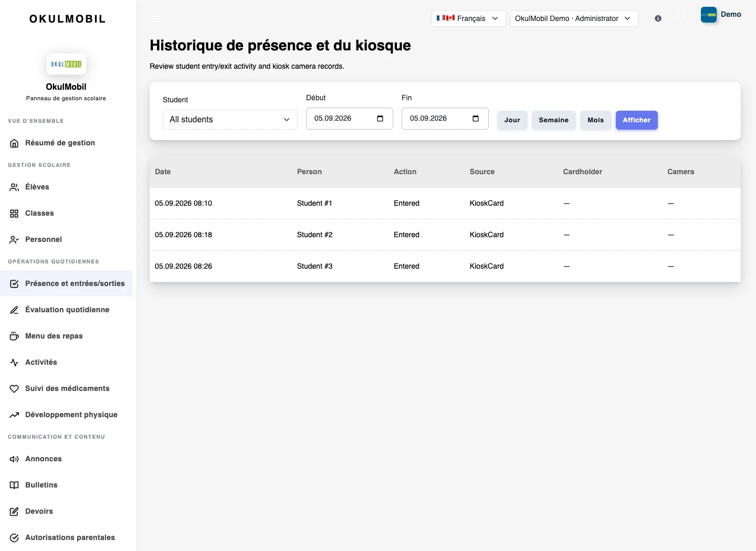Click the Date column header
This screenshot has width=756, height=551.
(163, 172)
